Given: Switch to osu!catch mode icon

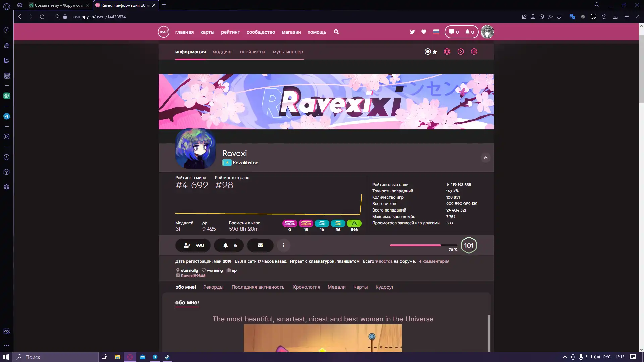Looking at the screenshot, I should [x=461, y=52].
